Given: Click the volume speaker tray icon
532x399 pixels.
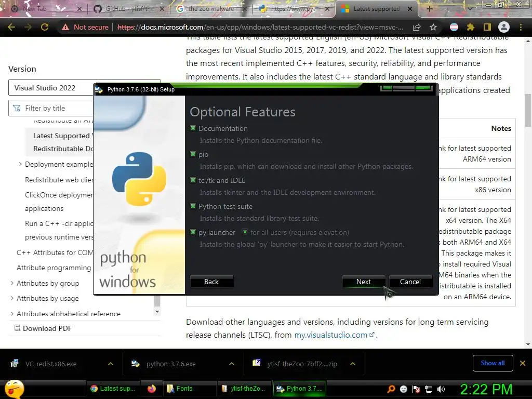Looking at the screenshot, I should 441,389.
